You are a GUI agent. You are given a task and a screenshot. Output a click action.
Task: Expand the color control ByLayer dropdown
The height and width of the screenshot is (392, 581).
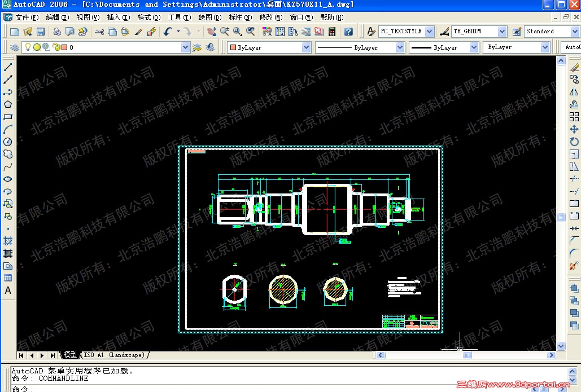point(306,47)
